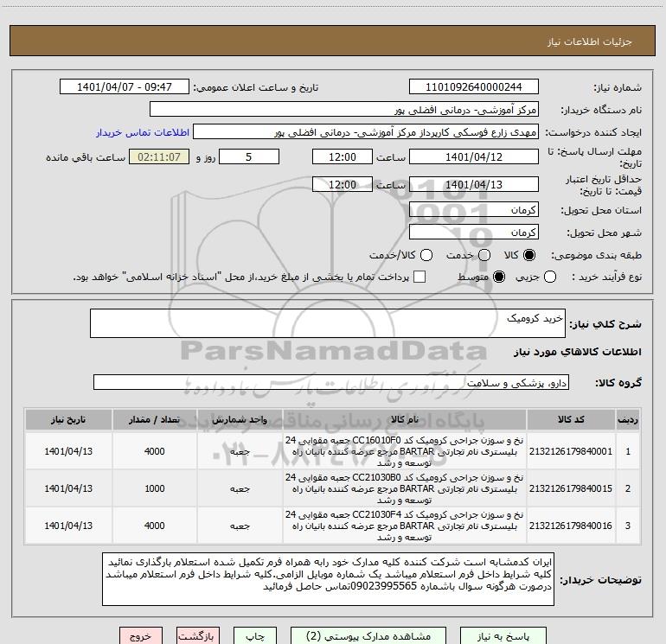Click the delivery city field کرمان

coord(474,232)
